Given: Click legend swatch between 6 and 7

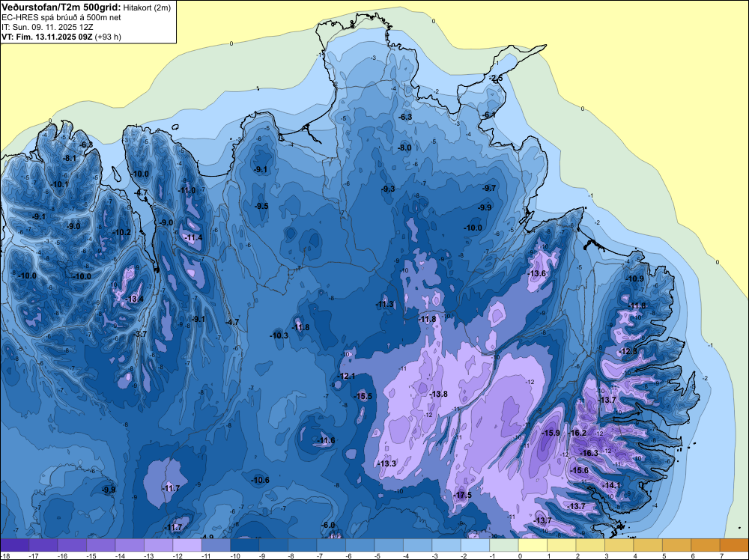Looking at the screenshot, I should (706, 545).
